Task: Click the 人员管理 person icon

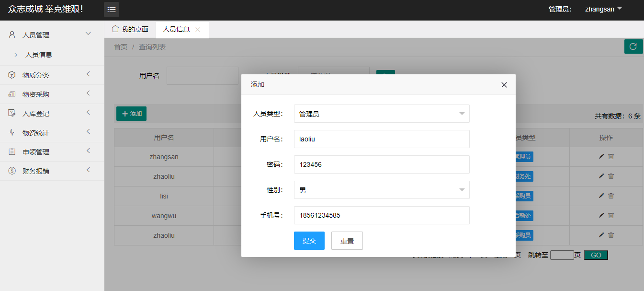Action: (12, 35)
